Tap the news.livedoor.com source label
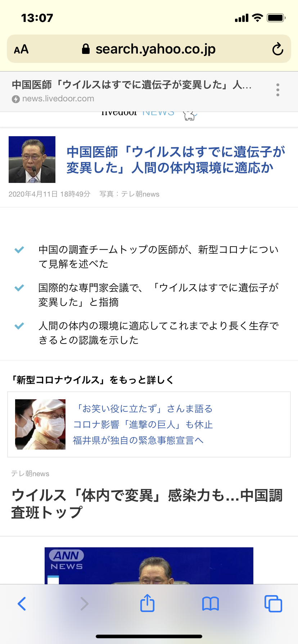The image size is (298, 644). click(58, 98)
